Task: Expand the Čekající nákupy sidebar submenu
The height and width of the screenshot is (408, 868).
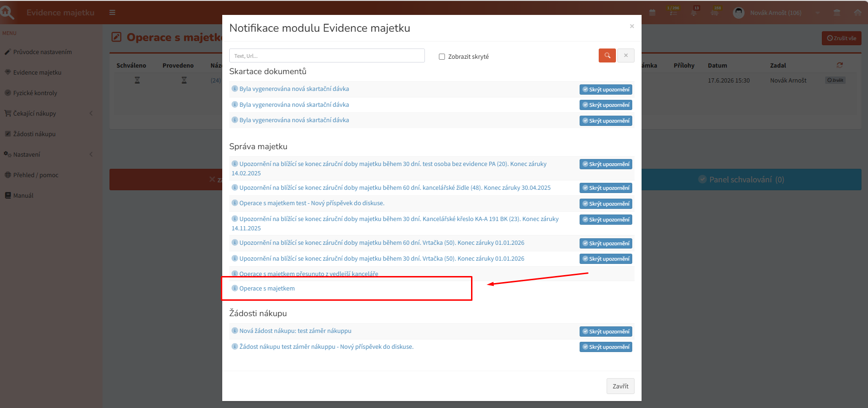Action: 91,113
